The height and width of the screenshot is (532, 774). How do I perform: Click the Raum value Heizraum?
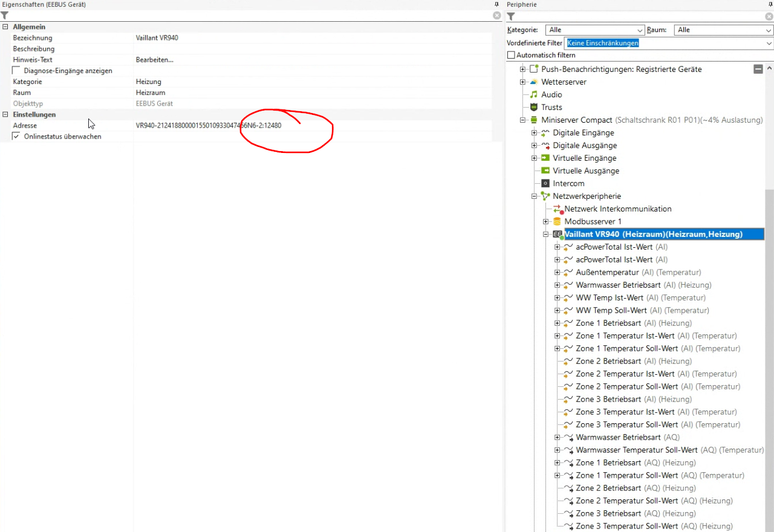(151, 92)
